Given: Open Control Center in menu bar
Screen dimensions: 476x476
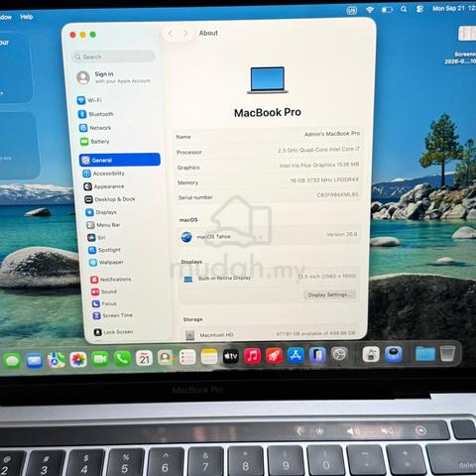Looking at the screenshot, I should pyautogui.click(x=419, y=9).
